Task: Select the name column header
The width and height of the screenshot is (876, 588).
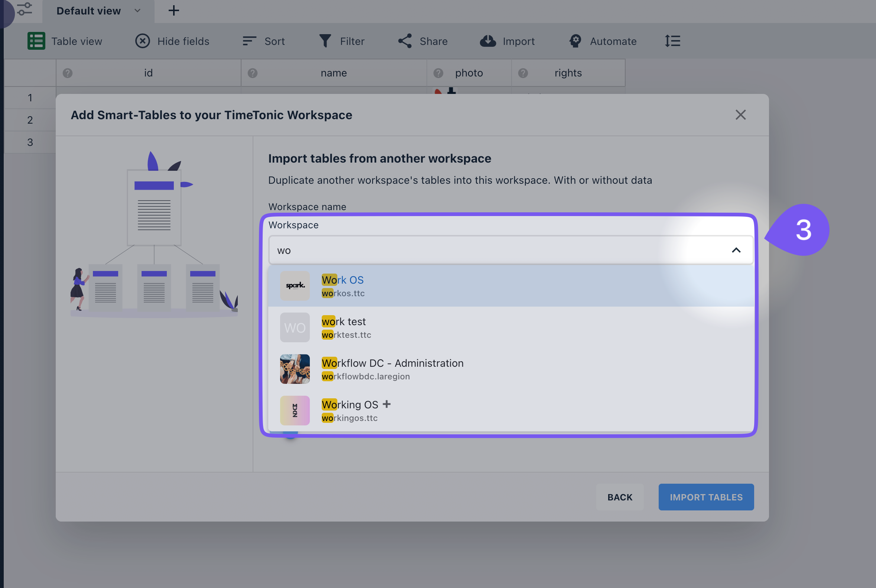Action: 334,73
